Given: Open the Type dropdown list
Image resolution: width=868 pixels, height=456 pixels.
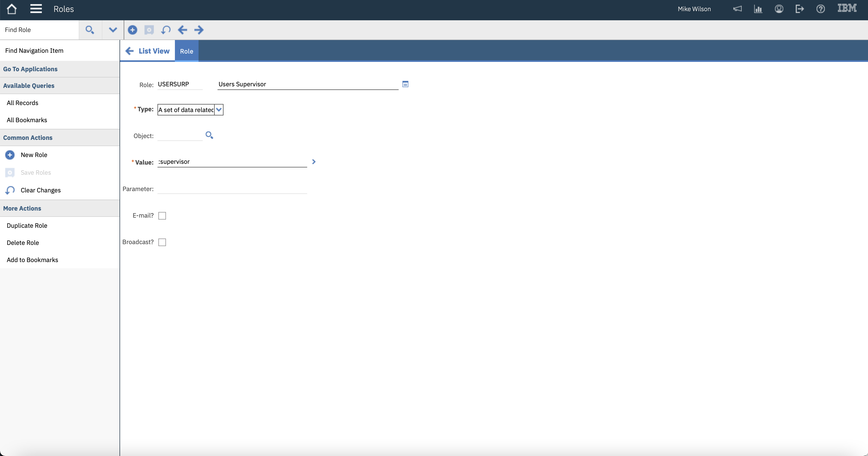Looking at the screenshot, I should (x=219, y=109).
